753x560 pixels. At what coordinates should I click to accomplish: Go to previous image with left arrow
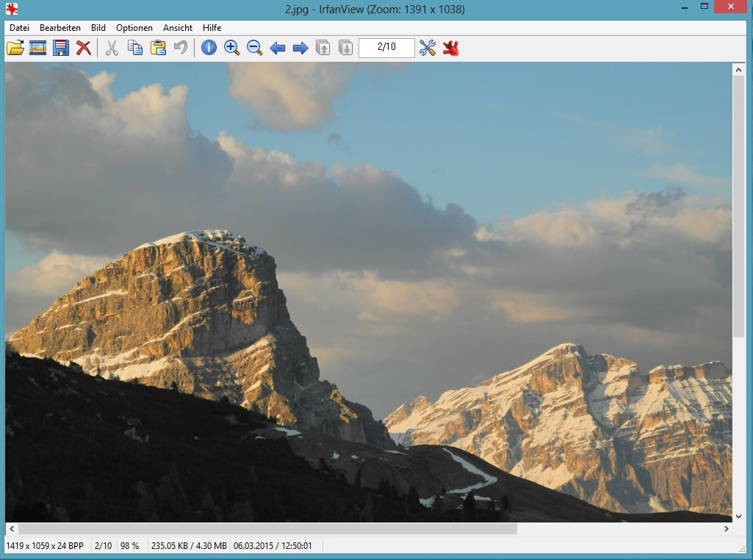point(278,48)
